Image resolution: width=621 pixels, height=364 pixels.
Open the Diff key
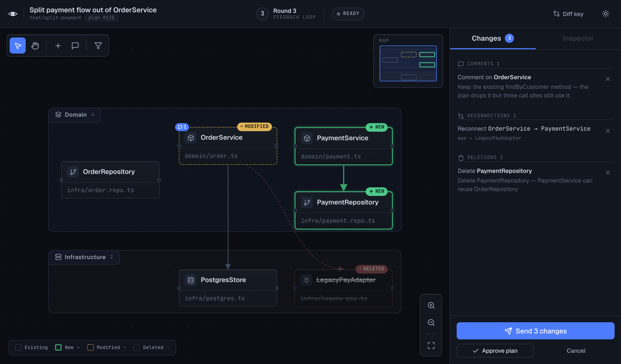click(569, 14)
